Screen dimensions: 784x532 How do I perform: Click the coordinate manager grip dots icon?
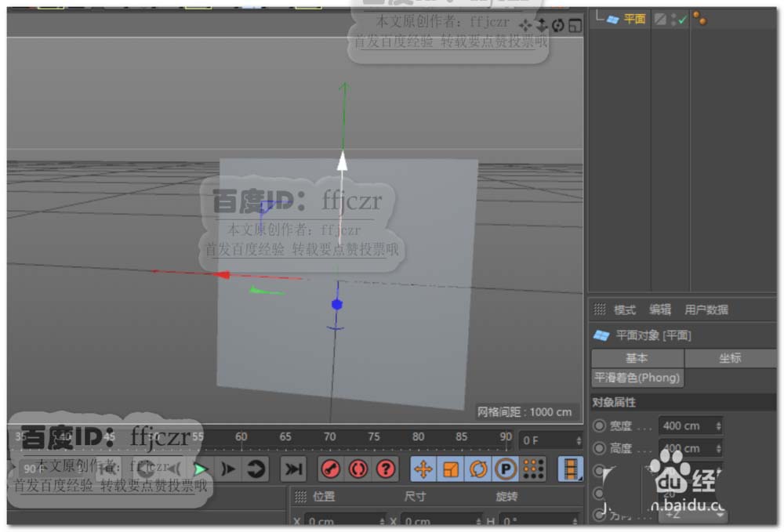click(x=300, y=497)
